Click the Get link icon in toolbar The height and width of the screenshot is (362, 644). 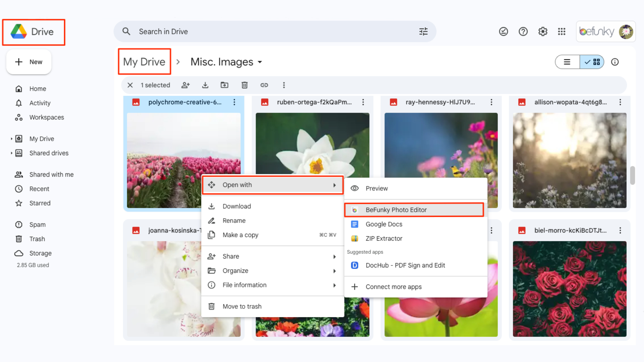(x=264, y=85)
